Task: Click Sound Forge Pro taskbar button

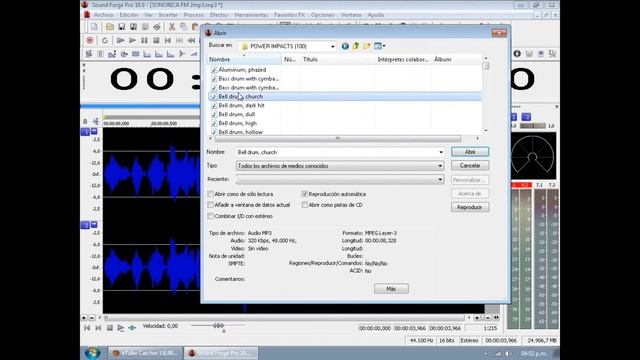Action: [221, 353]
